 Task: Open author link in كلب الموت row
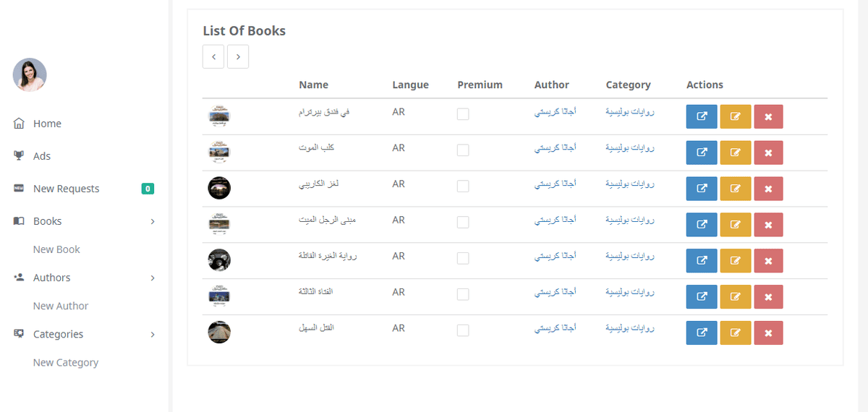click(556, 149)
